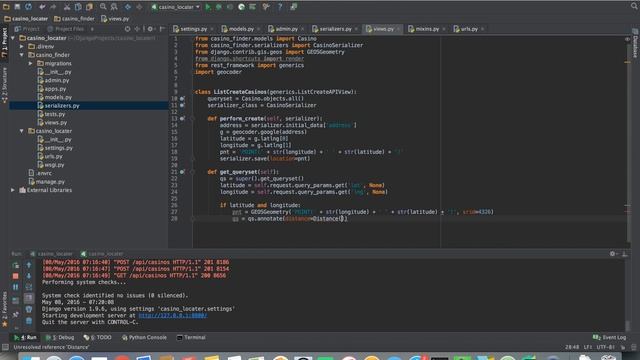Toggle soft-wrap icon in Run console
Image resolution: width=640 pixels, height=360 pixels.
pyautogui.click(x=29, y=287)
